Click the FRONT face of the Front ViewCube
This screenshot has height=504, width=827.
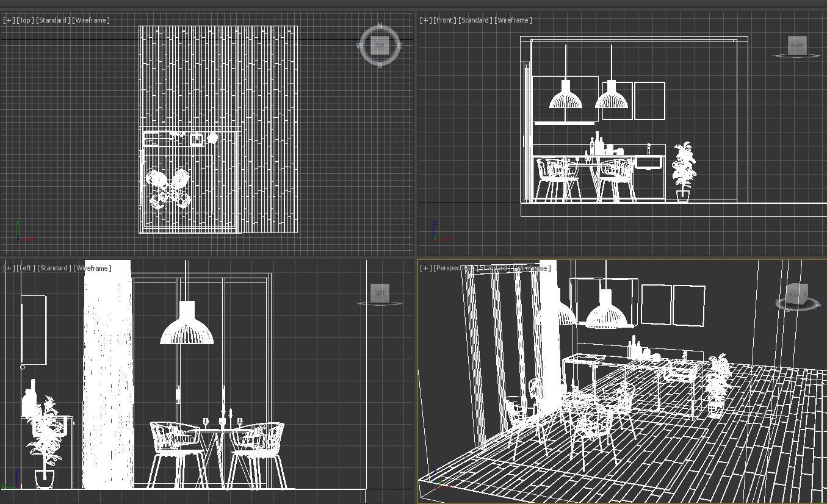[x=797, y=45]
